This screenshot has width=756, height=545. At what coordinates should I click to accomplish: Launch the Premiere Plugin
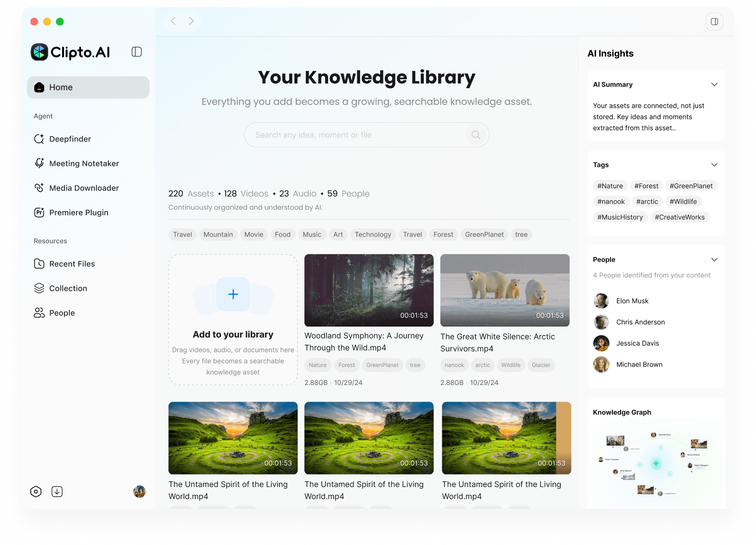(x=79, y=212)
